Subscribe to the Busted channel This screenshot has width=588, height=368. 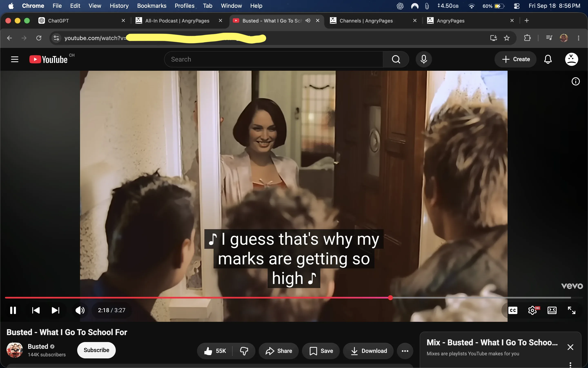tap(96, 350)
